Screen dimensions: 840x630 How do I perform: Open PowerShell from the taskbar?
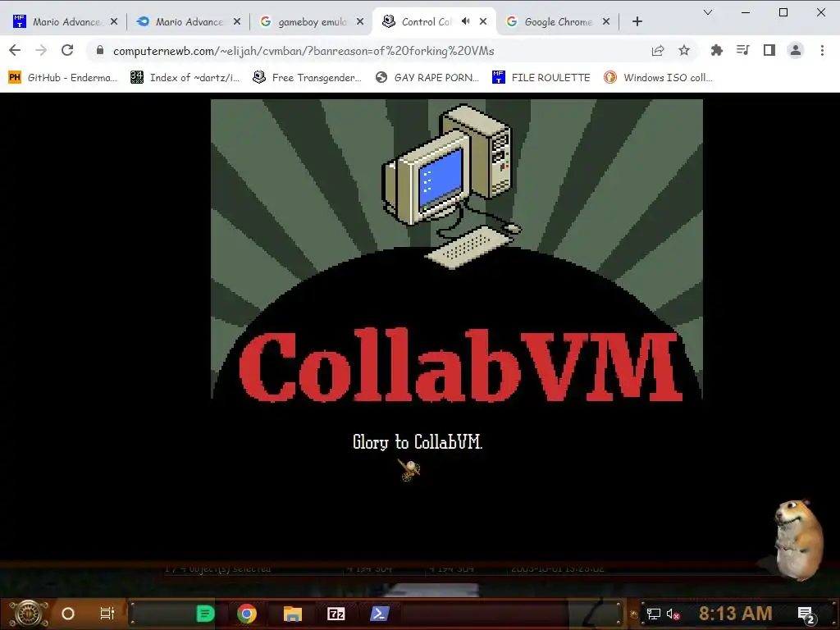379,614
